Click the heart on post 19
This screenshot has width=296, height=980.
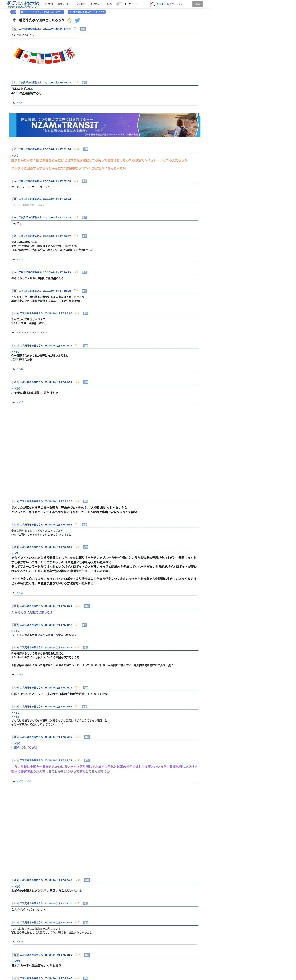(x=76, y=687)
